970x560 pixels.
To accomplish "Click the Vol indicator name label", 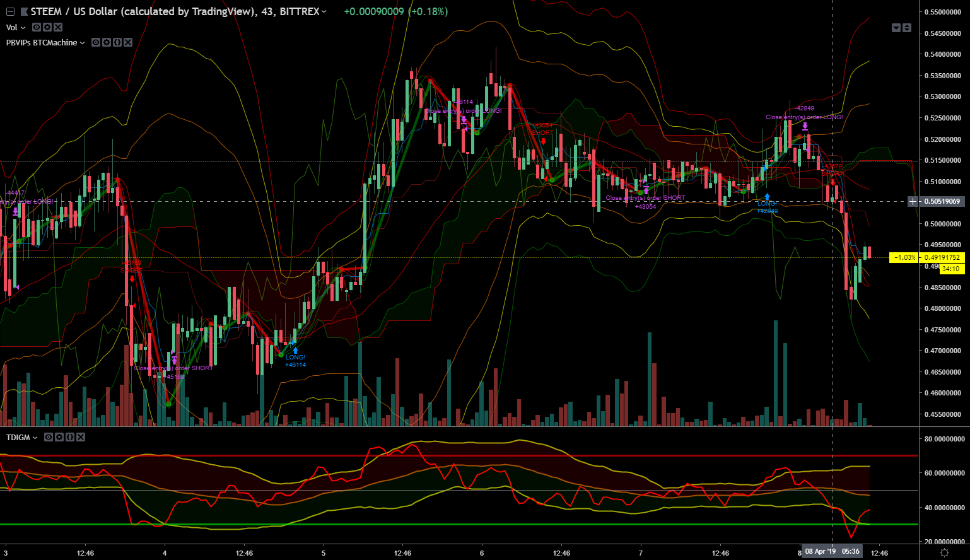I will (x=12, y=28).
